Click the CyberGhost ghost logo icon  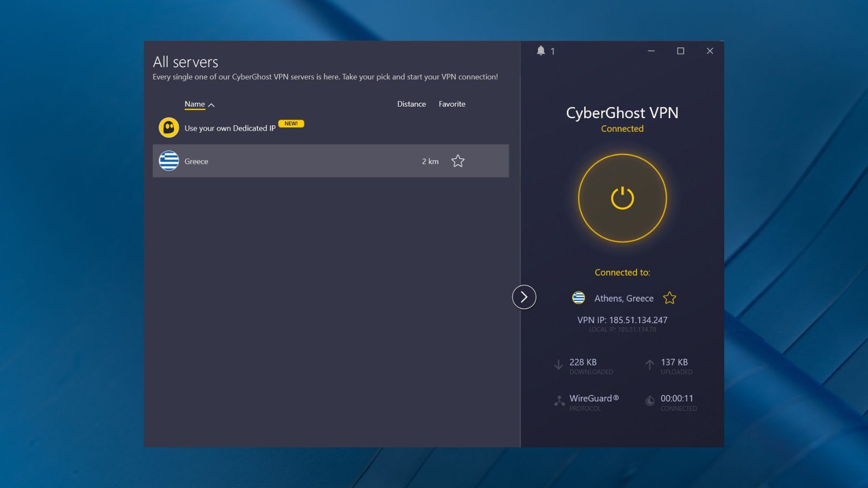point(169,127)
